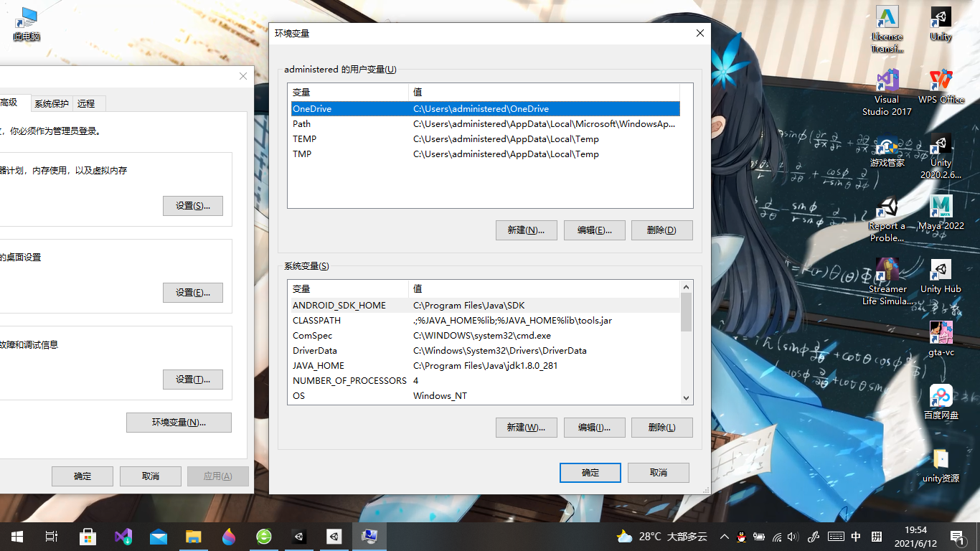
Task: Select the ANDROID_SDK_HOME system variable
Action: pyautogui.click(x=484, y=306)
